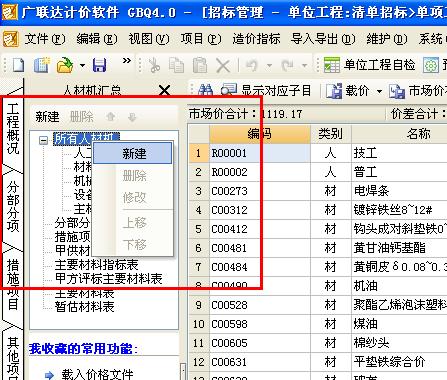447x380 pixels.
Task: Open the Redo history dropdown
Action: coord(304,65)
